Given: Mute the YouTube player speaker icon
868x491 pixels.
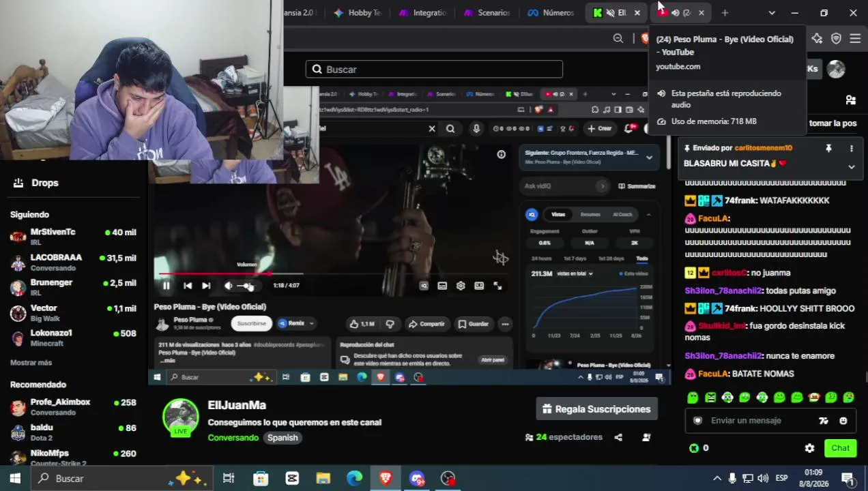Looking at the screenshot, I should (x=229, y=286).
